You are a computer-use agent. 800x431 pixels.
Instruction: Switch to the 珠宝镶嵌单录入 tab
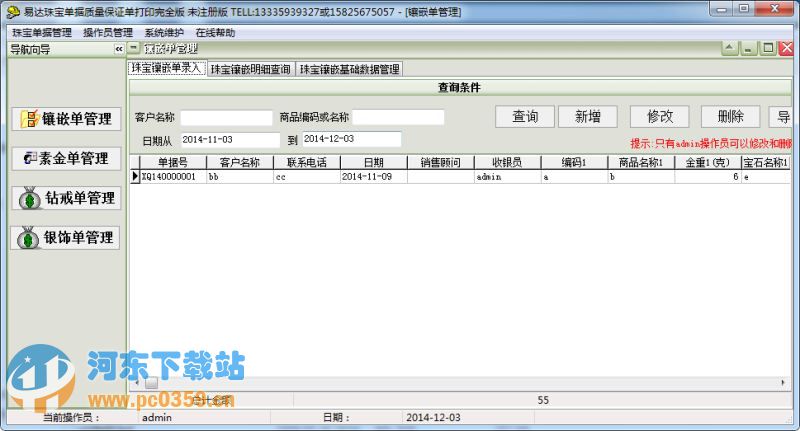click(167, 68)
